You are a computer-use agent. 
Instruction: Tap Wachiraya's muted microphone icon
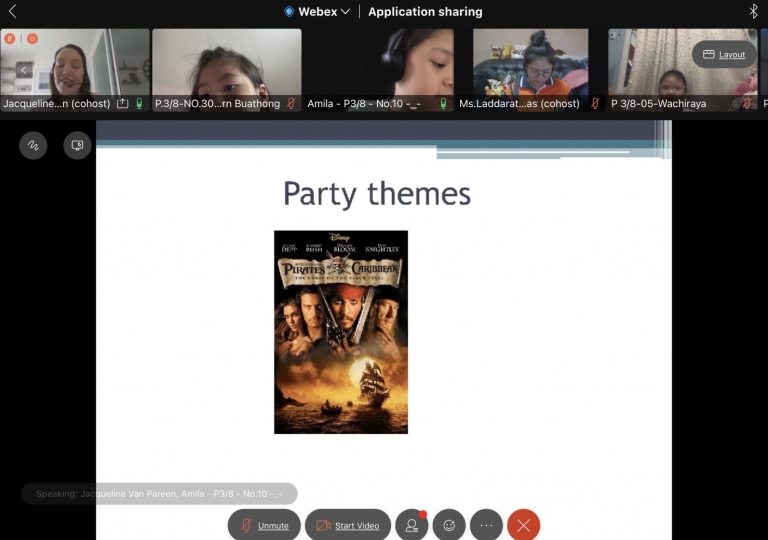[x=747, y=103]
